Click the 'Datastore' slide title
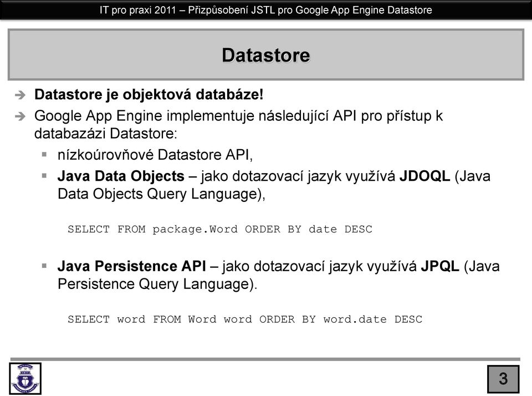This screenshot has width=532, height=396. click(x=266, y=55)
